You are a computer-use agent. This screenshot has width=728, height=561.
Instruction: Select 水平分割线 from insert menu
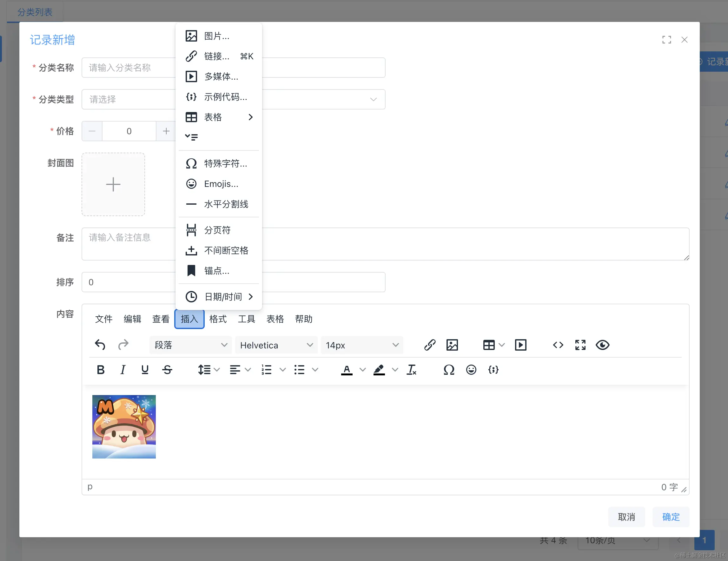pos(226,204)
